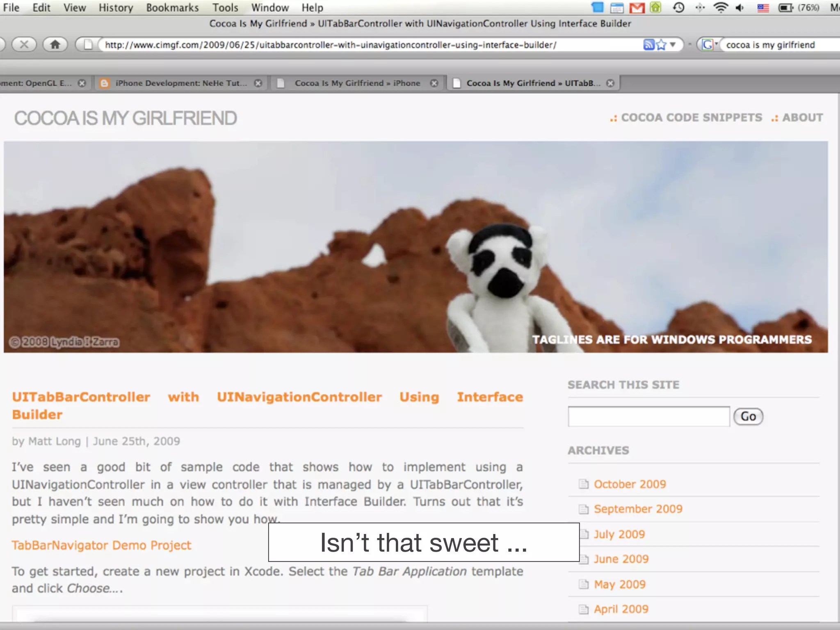Open the battery status menu
The width and height of the screenshot is (840, 630).
[785, 8]
